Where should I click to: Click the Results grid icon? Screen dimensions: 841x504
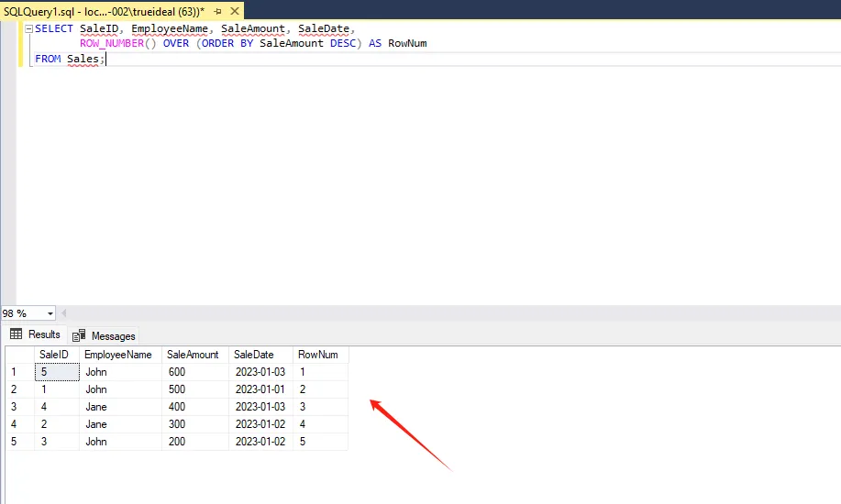[17, 334]
